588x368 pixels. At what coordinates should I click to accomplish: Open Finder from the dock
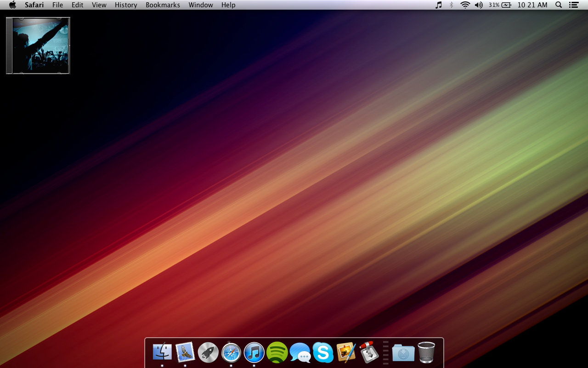point(162,352)
